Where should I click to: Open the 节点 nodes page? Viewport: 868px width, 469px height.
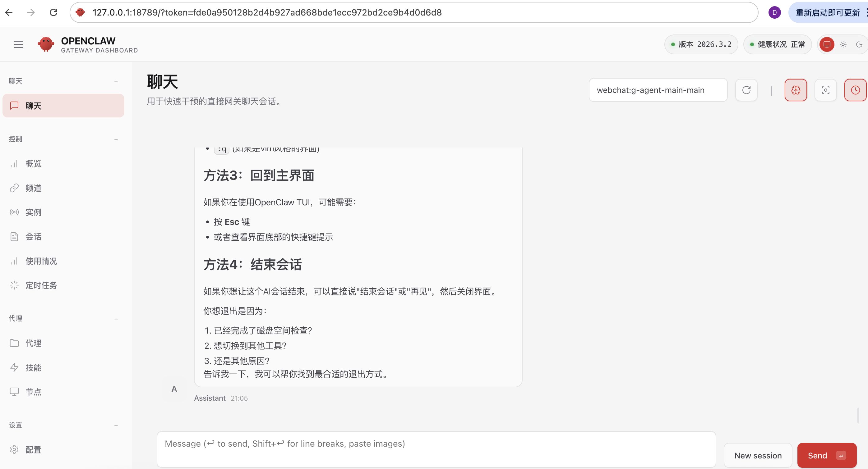(63, 392)
